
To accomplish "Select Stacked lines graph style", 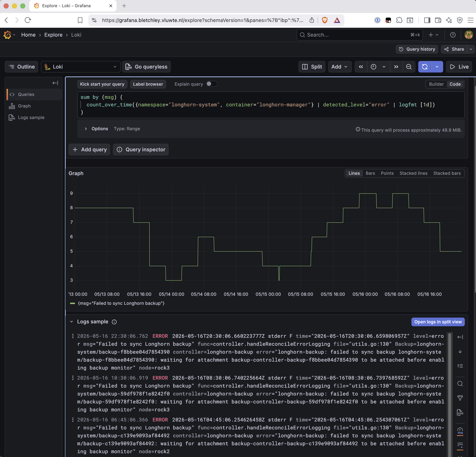I will [x=413, y=173].
